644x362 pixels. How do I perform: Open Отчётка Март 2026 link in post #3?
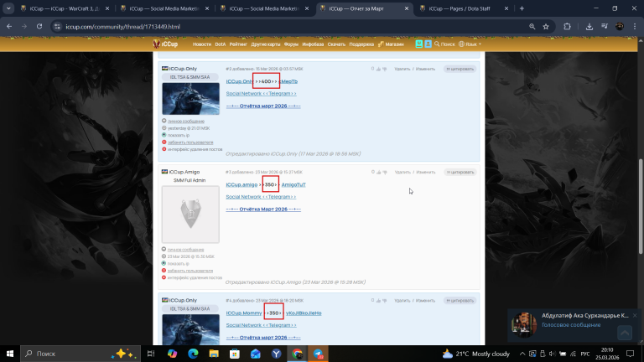pos(263,209)
